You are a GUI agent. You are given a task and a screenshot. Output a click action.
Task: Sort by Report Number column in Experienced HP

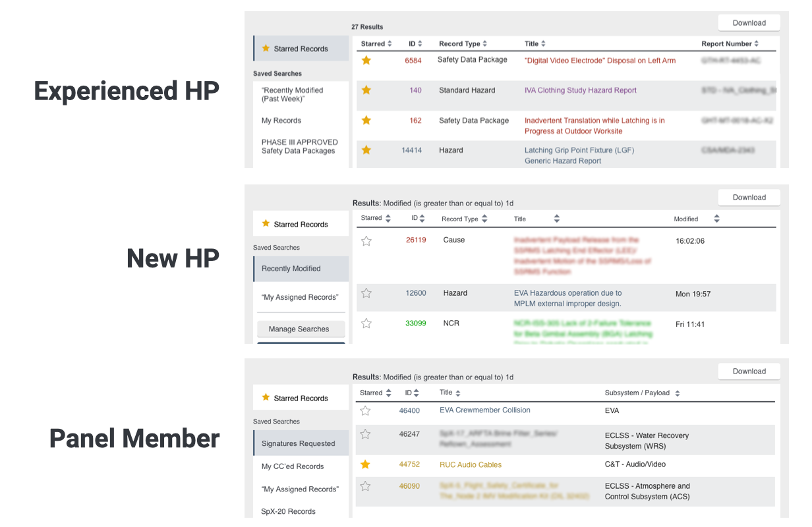pyautogui.click(x=730, y=43)
